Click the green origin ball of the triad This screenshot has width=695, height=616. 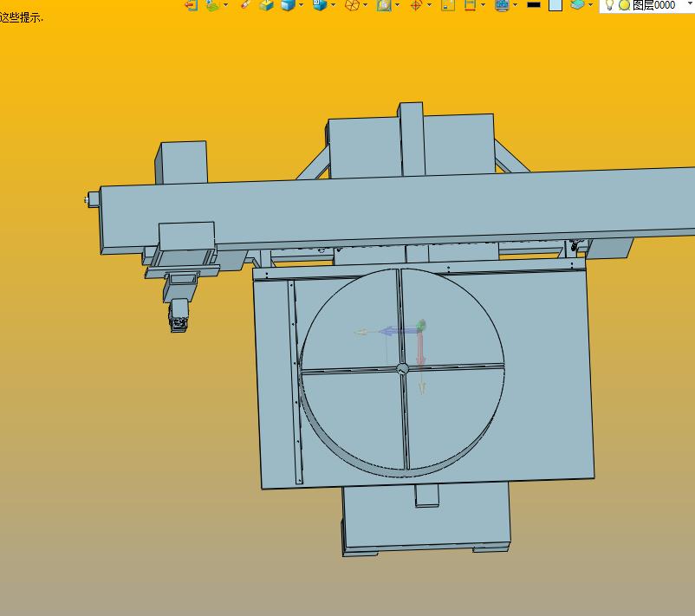pyautogui.click(x=421, y=325)
